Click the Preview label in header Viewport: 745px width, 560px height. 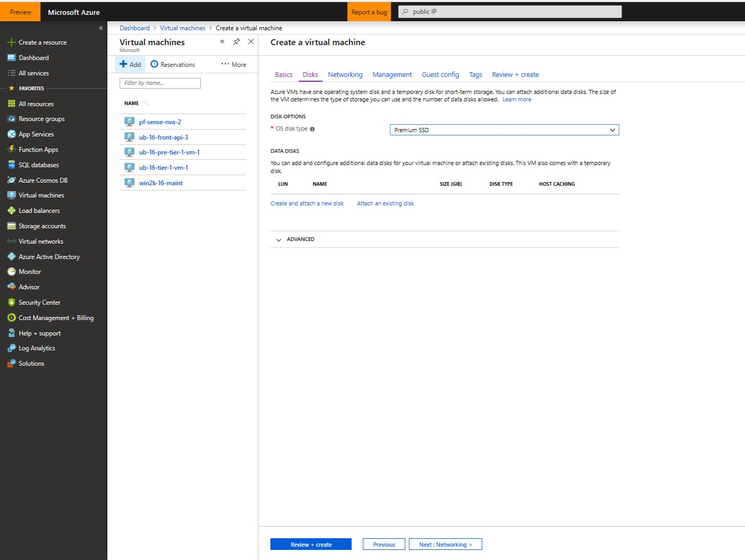[20, 12]
